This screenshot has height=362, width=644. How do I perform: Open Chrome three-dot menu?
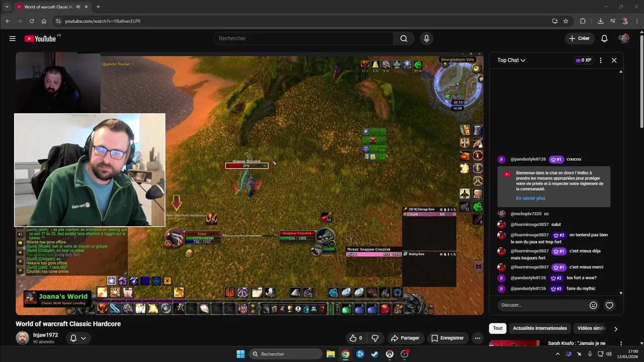click(637, 21)
